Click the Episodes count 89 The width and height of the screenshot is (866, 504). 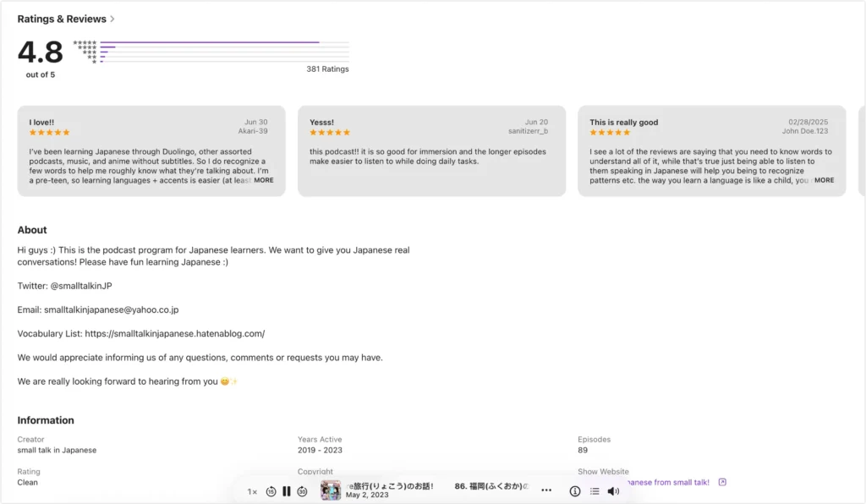[583, 450]
